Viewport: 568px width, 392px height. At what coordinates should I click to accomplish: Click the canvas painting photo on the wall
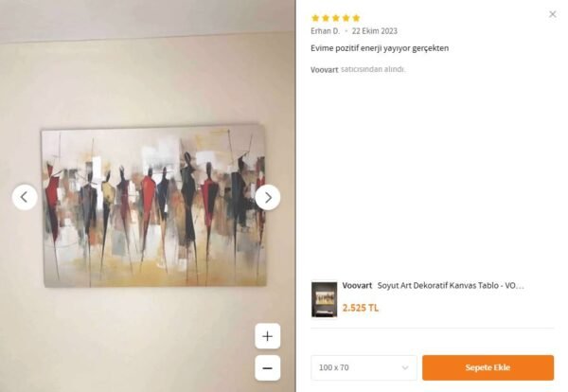pos(154,205)
